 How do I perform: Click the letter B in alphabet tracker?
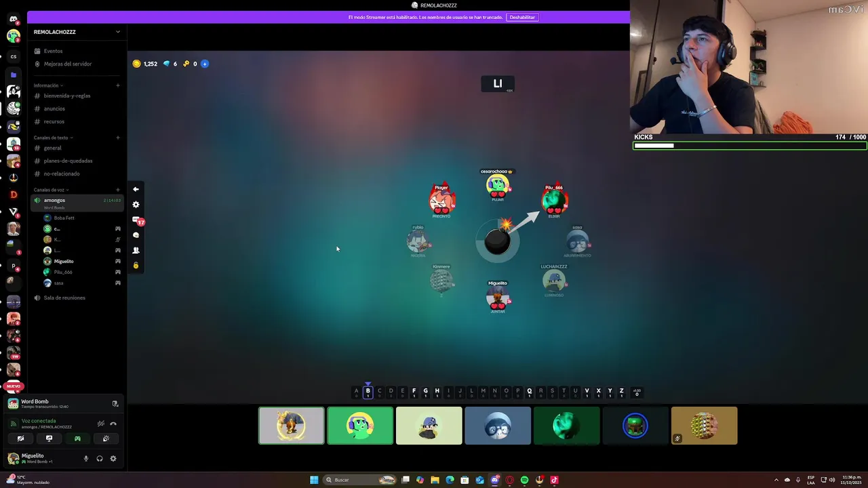point(368,392)
